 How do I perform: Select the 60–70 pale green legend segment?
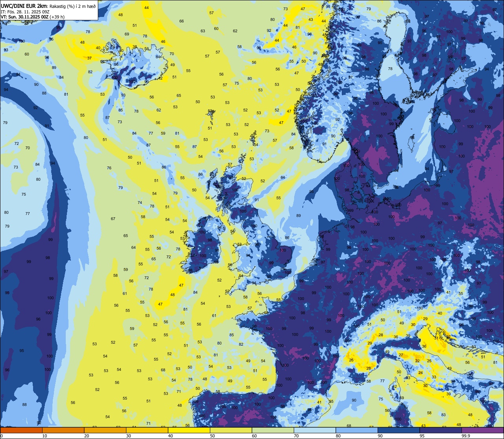coord(273,430)
